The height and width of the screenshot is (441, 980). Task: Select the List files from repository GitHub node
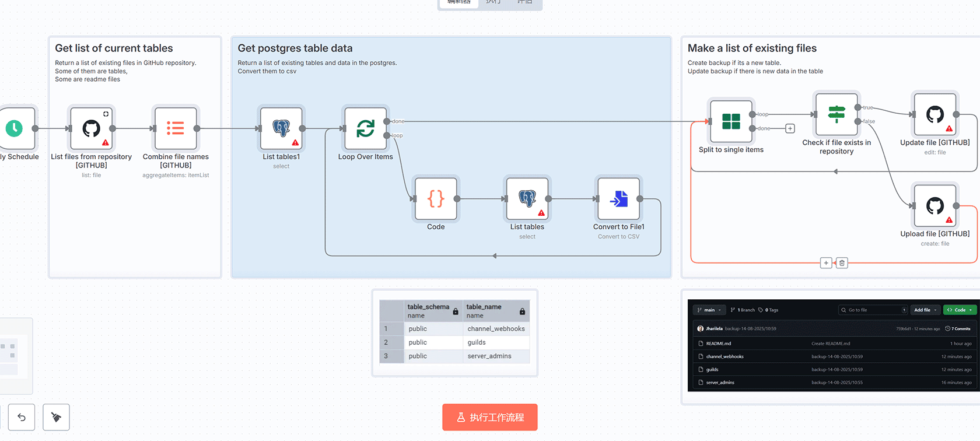pyautogui.click(x=91, y=128)
